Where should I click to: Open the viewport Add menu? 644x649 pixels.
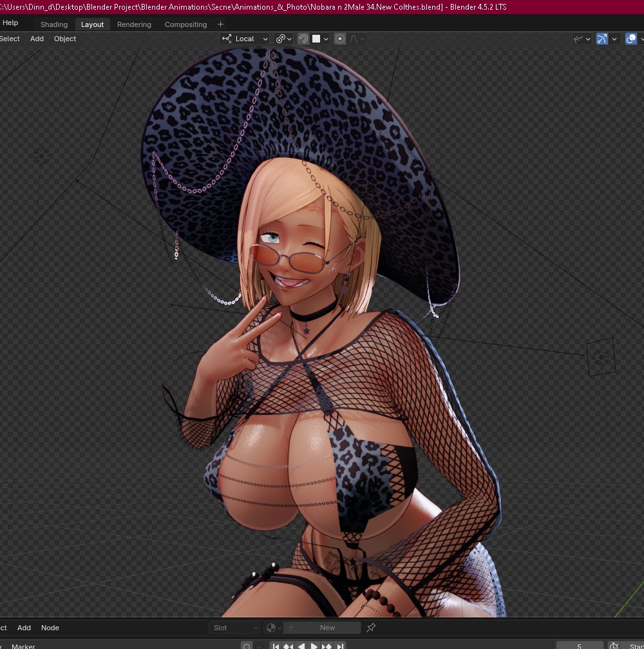click(x=37, y=39)
